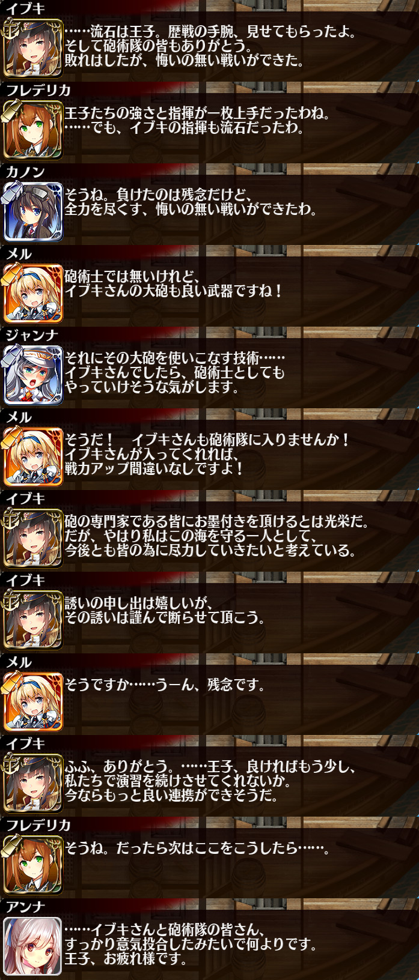Click Anna's final line 王子、お疲れ様です
Viewport: 419px width, 980px height.
(x=125, y=959)
